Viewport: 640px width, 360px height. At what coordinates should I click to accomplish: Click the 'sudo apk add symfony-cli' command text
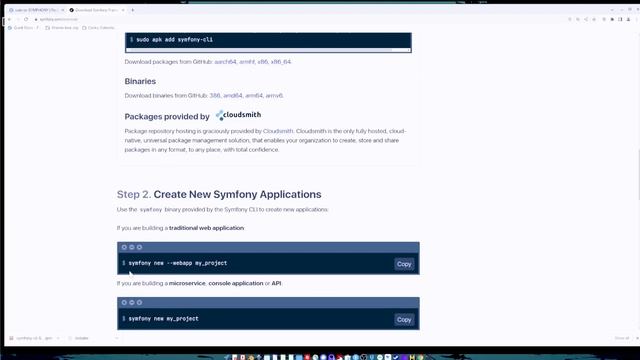pyautogui.click(x=174, y=40)
